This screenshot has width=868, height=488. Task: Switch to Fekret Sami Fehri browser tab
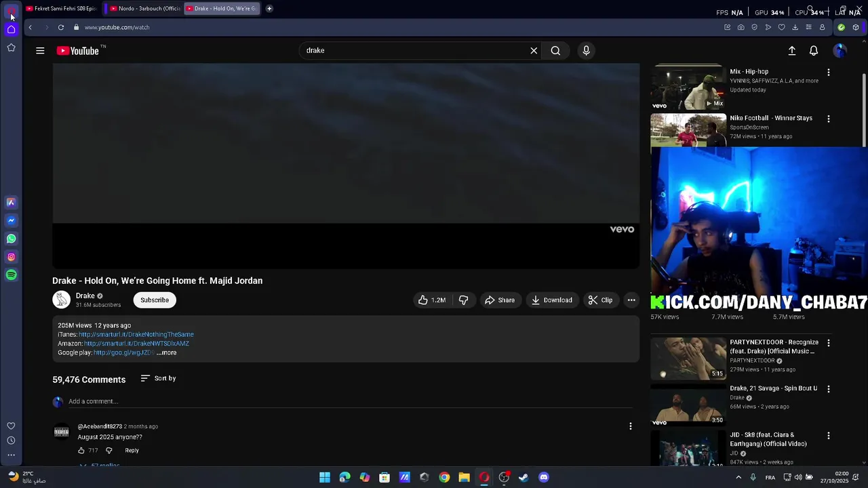point(61,9)
